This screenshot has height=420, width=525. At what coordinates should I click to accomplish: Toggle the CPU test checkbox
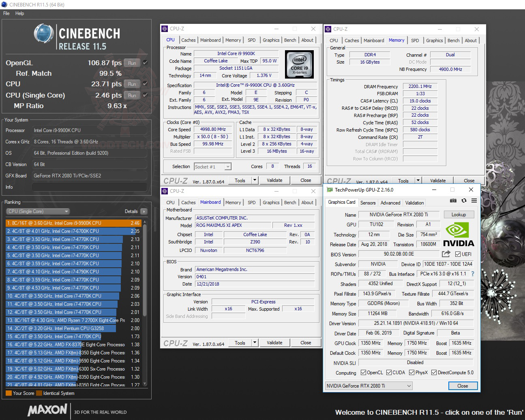tap(145, 84)
